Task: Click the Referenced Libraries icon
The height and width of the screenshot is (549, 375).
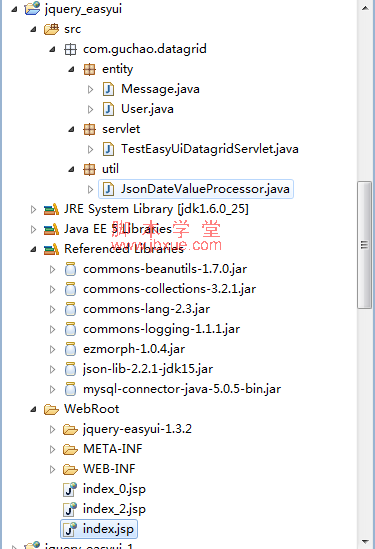Action: [x=51, y=249]
